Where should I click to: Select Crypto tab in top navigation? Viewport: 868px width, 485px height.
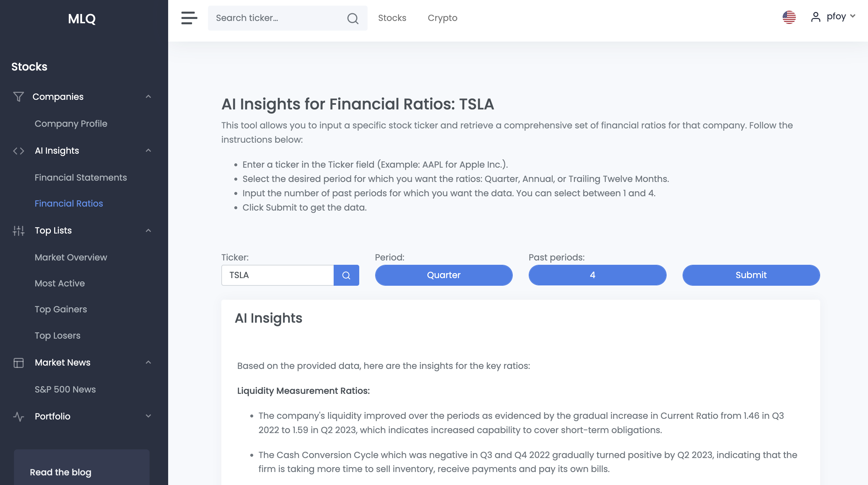pos(442,18)
